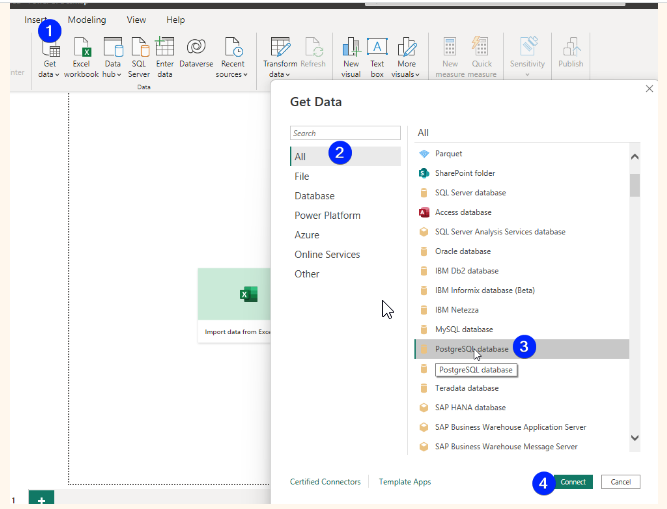
Task: Open the Insert ribbon tab
Action: point(35,20)
